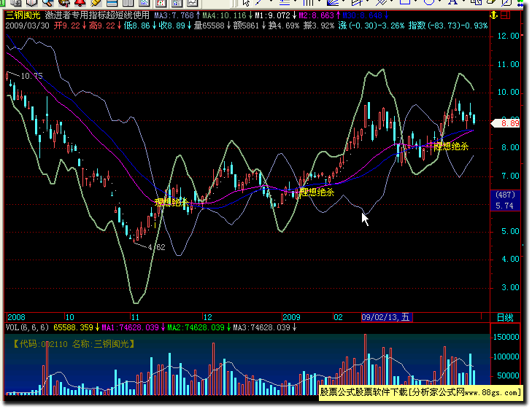The image size is (532, 409).
Task: Click the 日线 daily period button
Action: point(505,318)
